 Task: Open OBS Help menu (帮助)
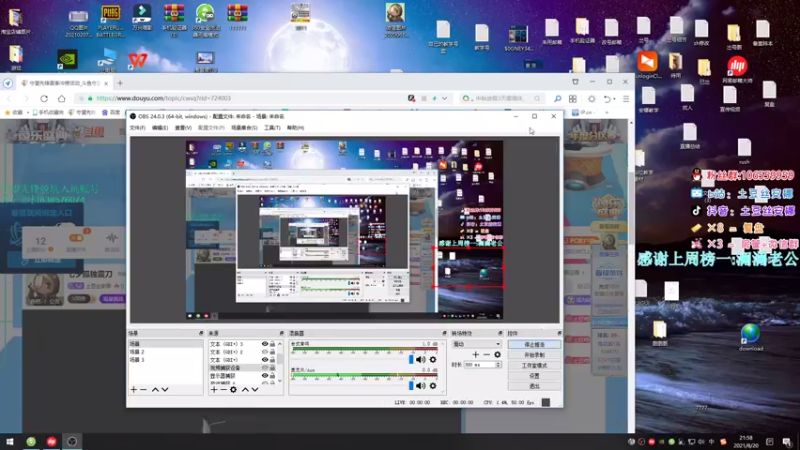point(295,128)
